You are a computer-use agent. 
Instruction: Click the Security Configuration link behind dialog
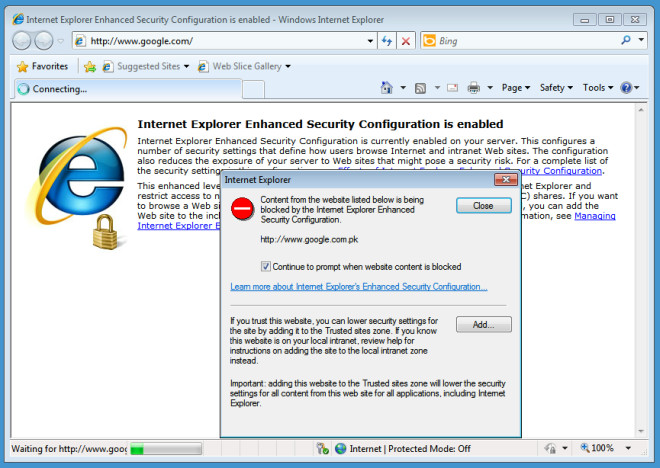click(x=562, y=171)
